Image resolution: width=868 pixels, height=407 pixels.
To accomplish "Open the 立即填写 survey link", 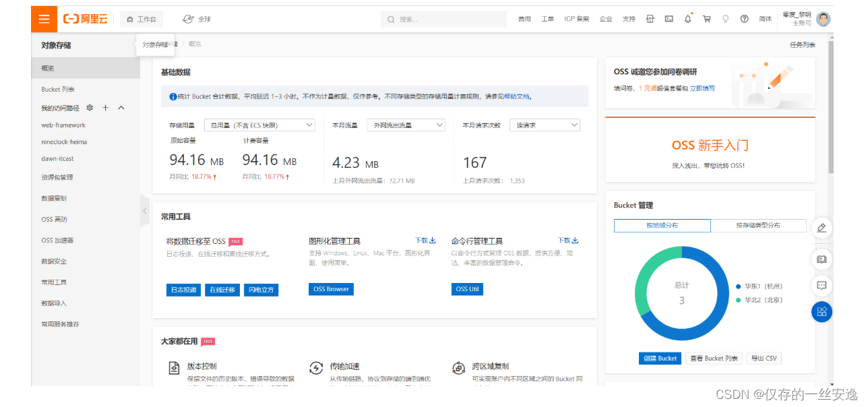I will 702,88.
